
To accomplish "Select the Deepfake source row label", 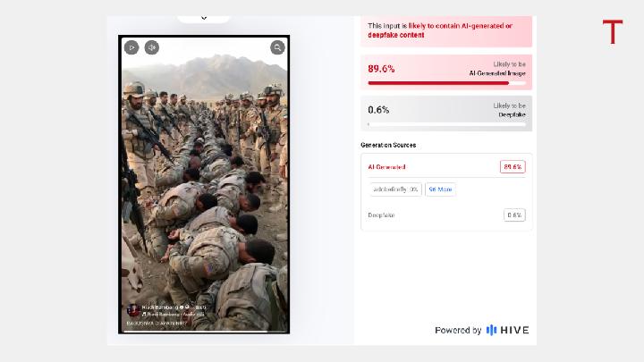I will pos(381,215).
